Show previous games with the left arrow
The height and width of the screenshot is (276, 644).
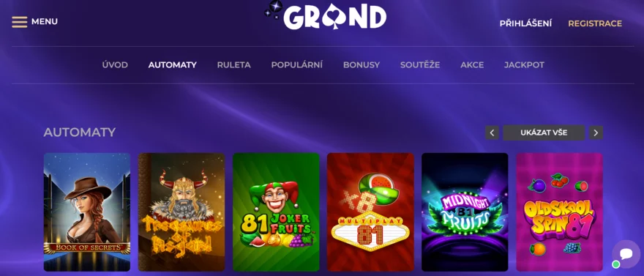click(492, 133)
